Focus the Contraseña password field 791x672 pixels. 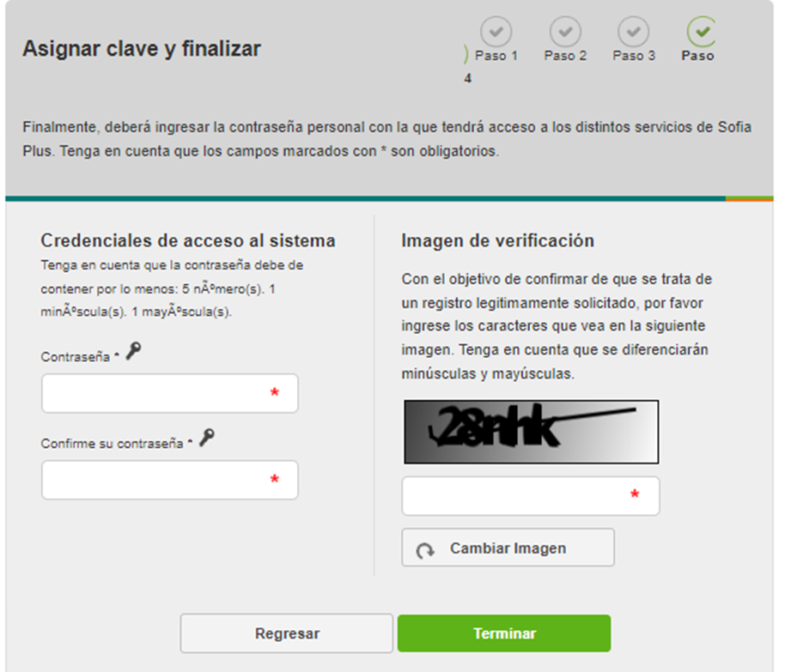point(170,393)
